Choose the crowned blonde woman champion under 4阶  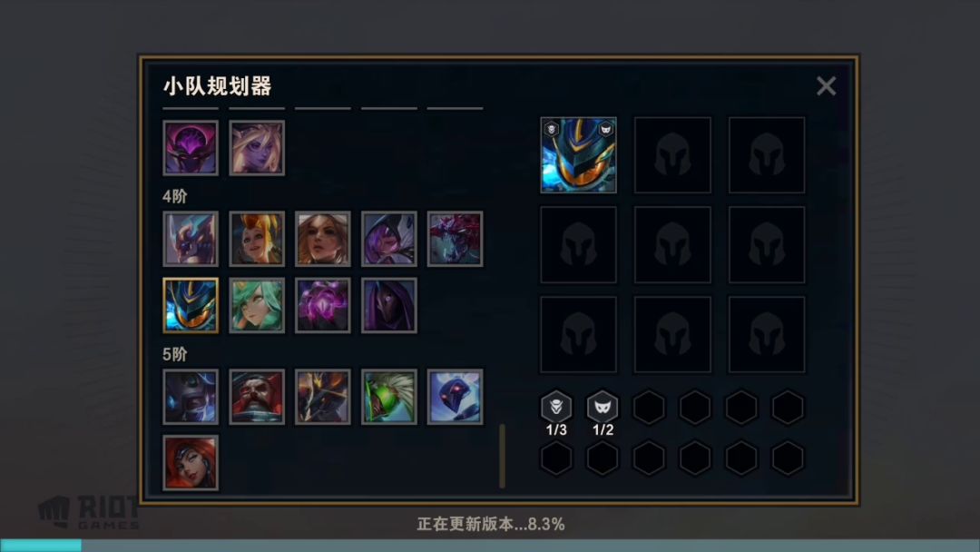point(257,239)
